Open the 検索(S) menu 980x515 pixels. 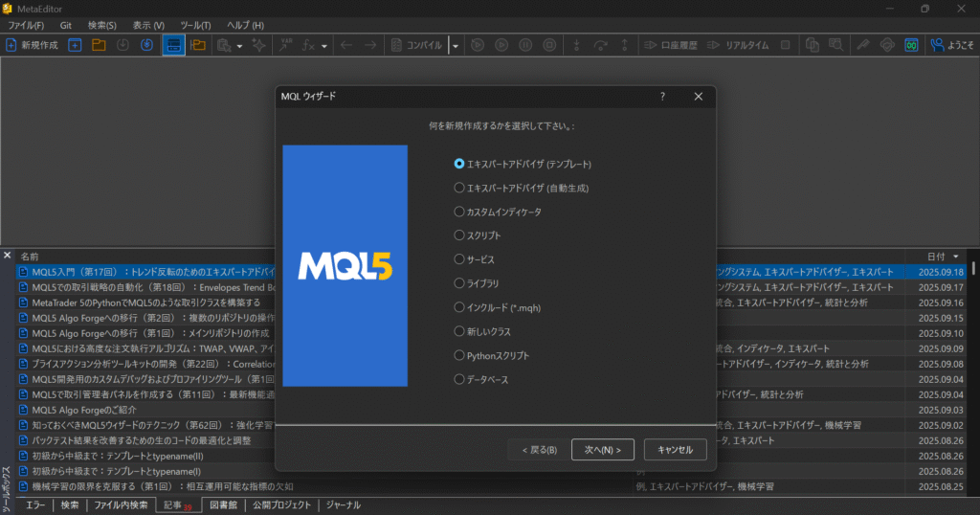tap(101, 25)
